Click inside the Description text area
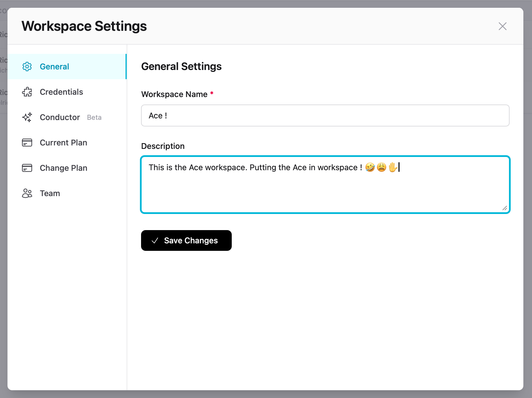The image size is (532, 398). click(325, 184)
